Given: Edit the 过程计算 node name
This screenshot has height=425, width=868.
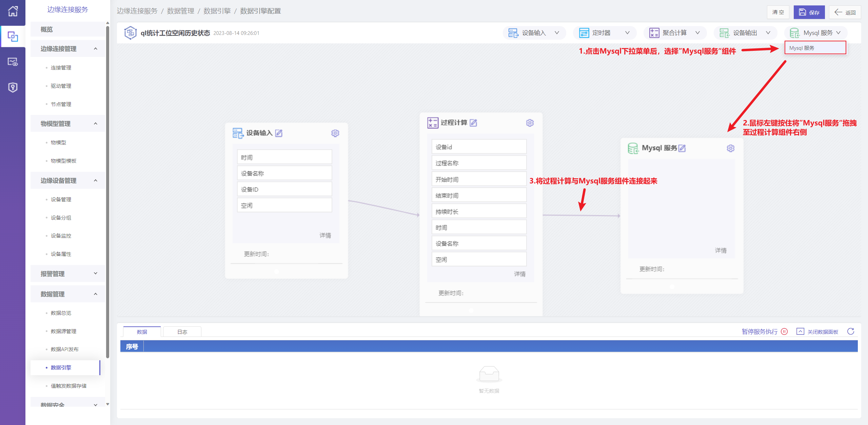Looking at the screenshot, I should (x=473, y=123).
